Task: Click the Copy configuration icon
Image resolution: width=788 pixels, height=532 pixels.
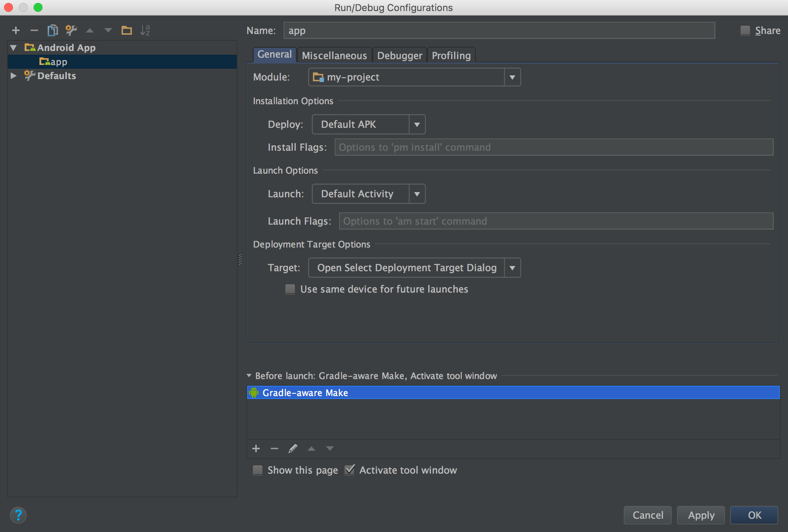Action: (53, 30)
